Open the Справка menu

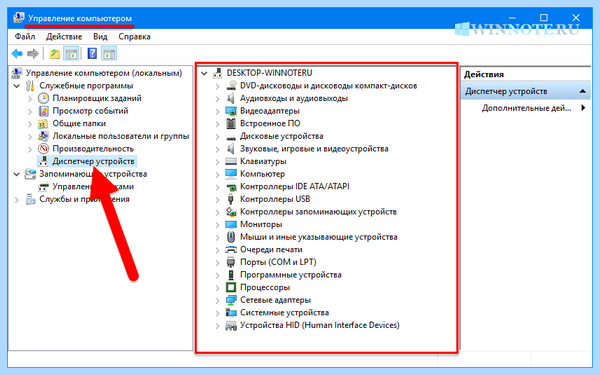pyautogui.click(x=134, y=37)
